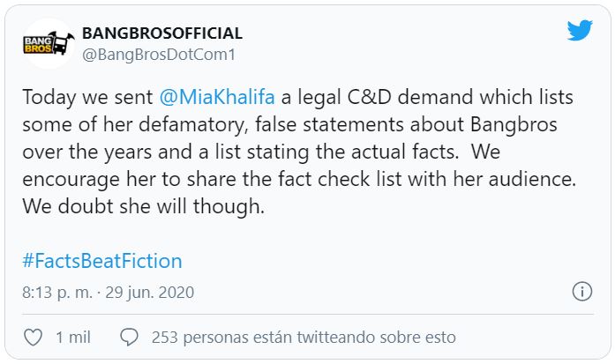This screenshot has height=364, width=615.
Task: Like the tweet with the heart icon
Action: click(x=33, y=337)
